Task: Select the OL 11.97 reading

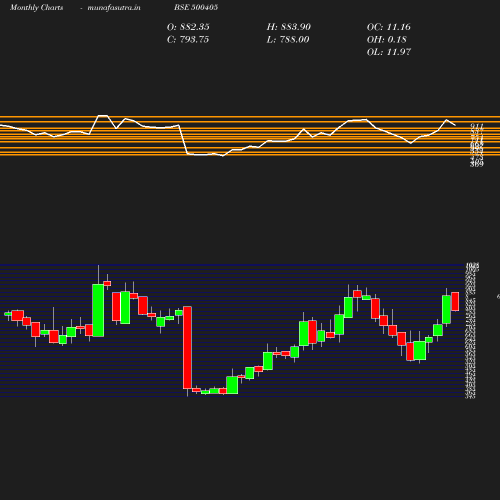Action: (389, 52)
